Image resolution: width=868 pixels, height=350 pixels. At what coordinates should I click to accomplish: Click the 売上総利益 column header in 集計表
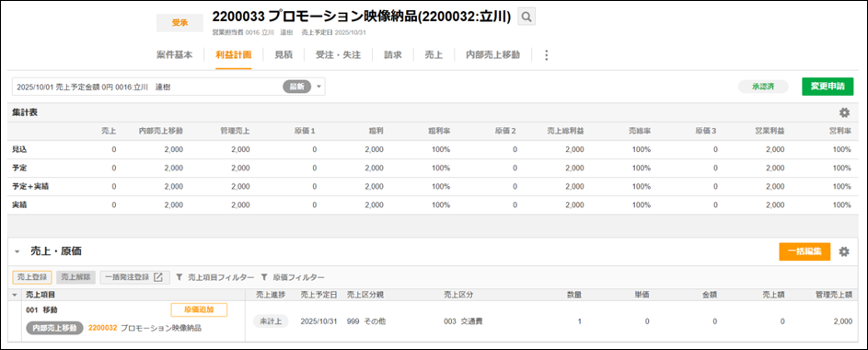coord(566,131)
